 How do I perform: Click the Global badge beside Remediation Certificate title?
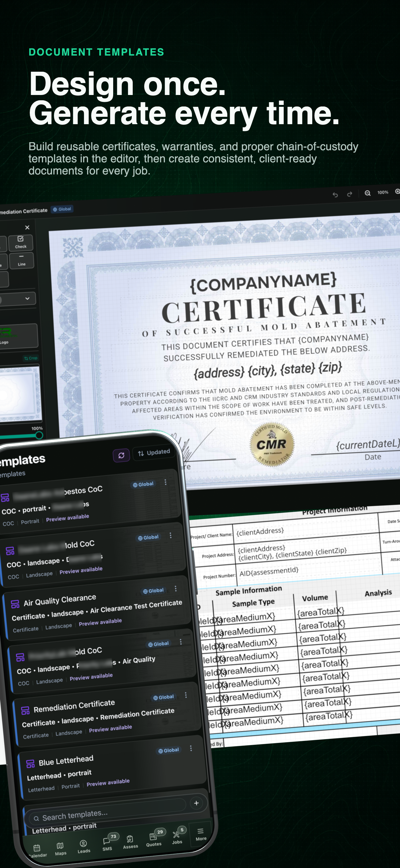point(62,209)
